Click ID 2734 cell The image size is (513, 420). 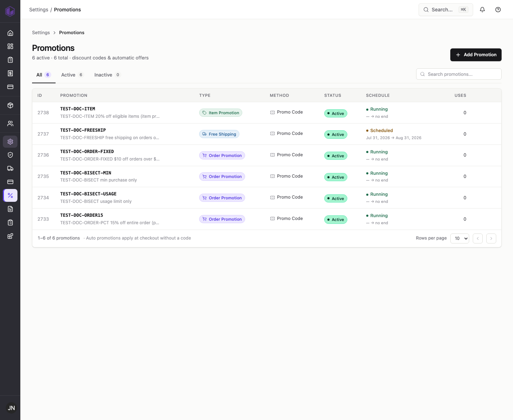(x=43, y=198)
